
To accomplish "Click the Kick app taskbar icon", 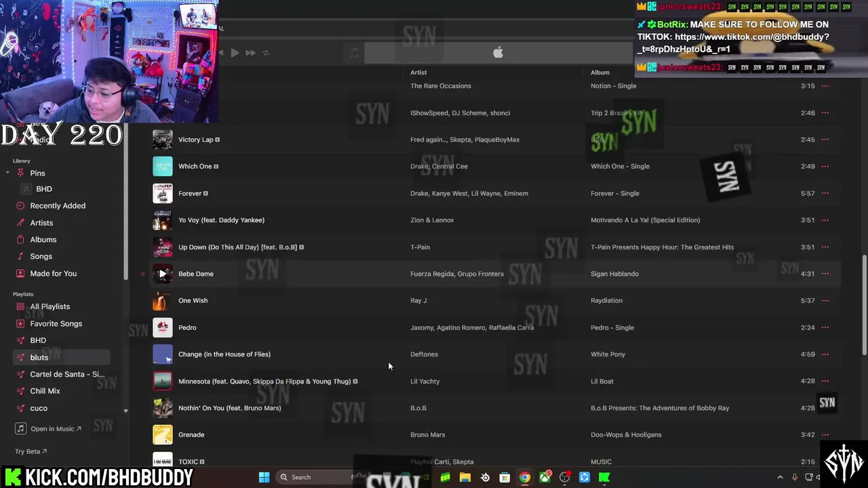I will pos(604,477).
